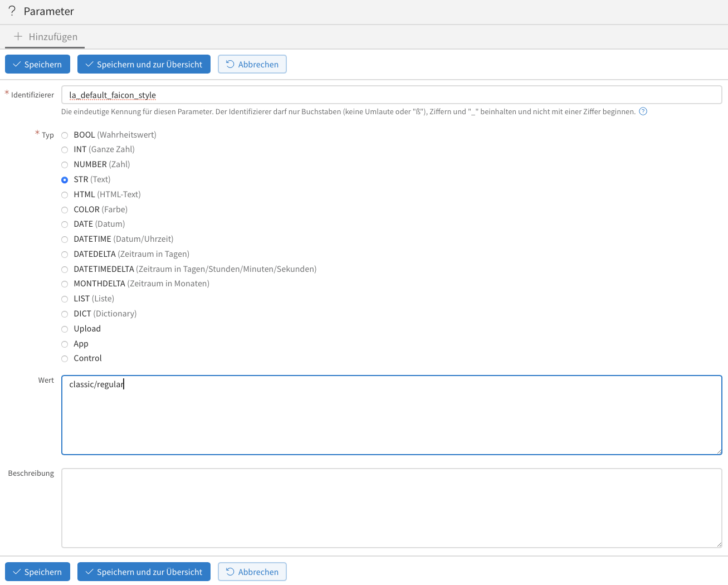Click the question mark icon beside Parameter
Screen dimensions: 728x585
point(12,11)
